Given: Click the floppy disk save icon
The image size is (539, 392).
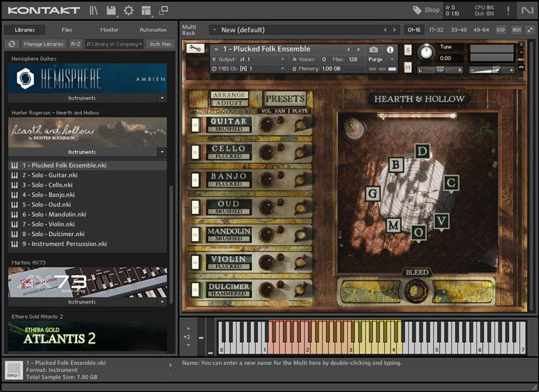Looking at the screenshot, I should 111,11.
